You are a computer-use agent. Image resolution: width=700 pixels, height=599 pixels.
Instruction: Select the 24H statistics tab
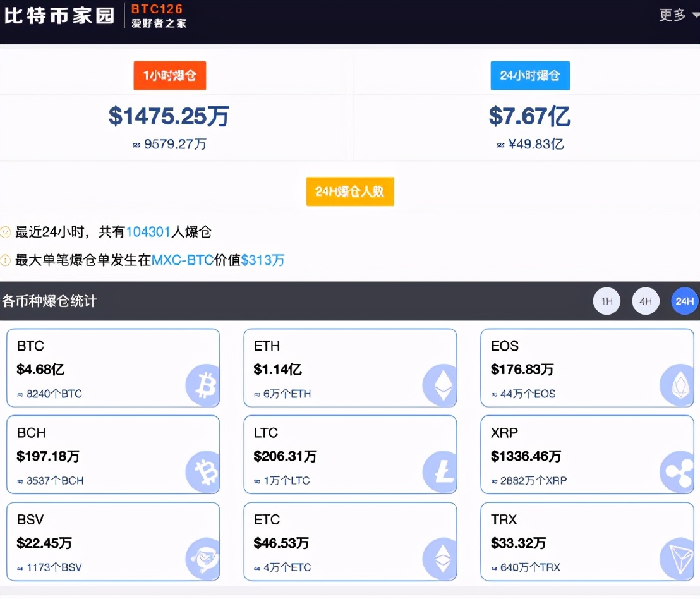[684, 301]
